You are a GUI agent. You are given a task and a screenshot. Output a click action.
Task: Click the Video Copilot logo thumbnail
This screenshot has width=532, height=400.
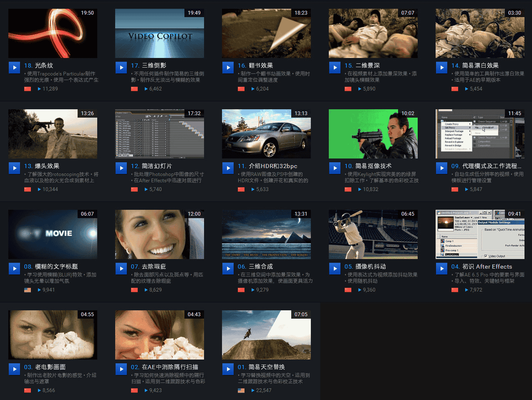(x=159, y=33)
